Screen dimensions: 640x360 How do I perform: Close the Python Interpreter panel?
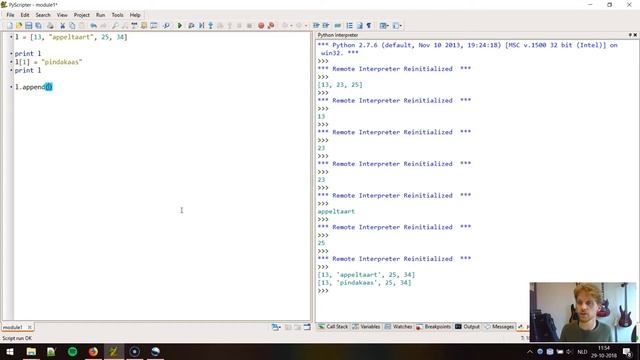tap(635, 35)
